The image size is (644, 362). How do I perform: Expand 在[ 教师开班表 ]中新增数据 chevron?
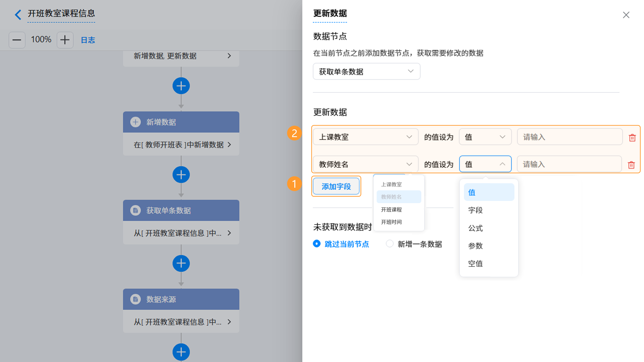[229, 144]
